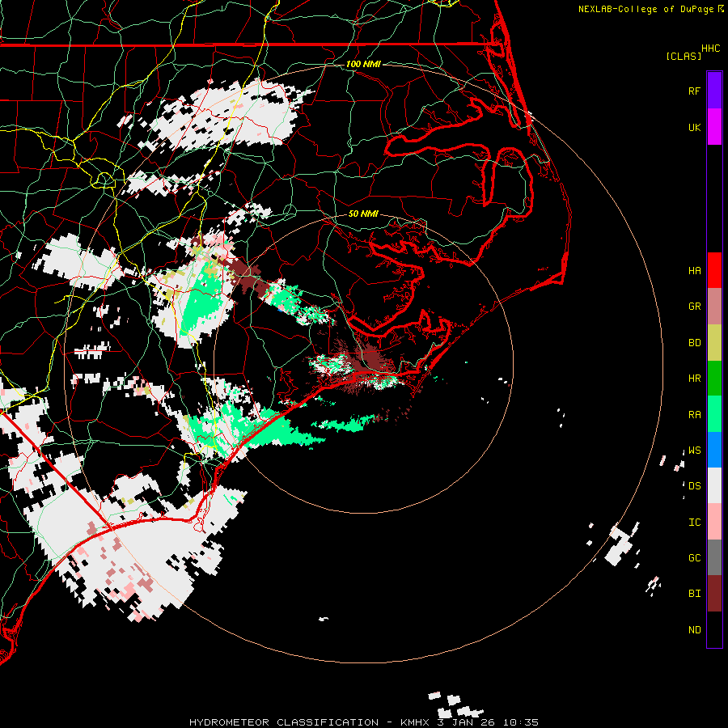The height and width of the screenshot is (728, 728).
Task: Click the 3 JAN 26 date text
Action: pos(466,722)
